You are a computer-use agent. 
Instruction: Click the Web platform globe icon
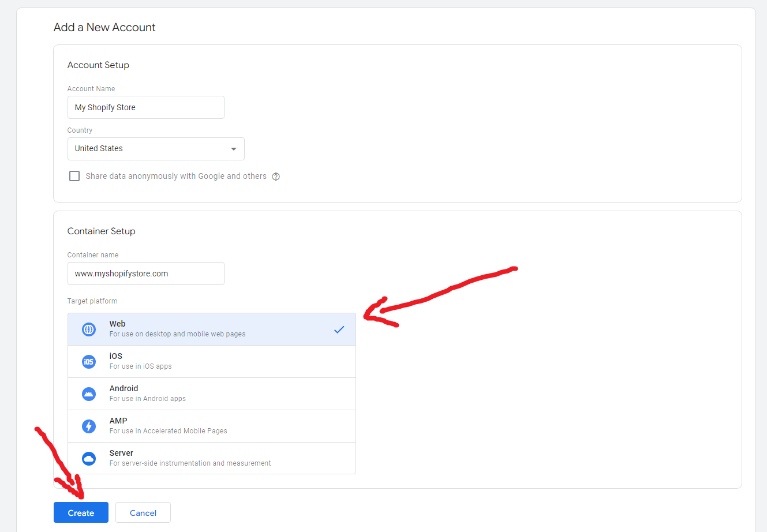point(88,329)
